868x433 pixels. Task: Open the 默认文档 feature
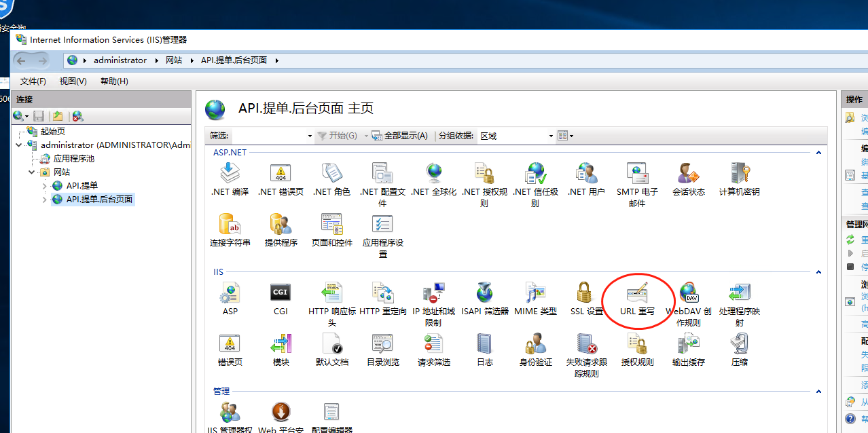click(331, 350)
